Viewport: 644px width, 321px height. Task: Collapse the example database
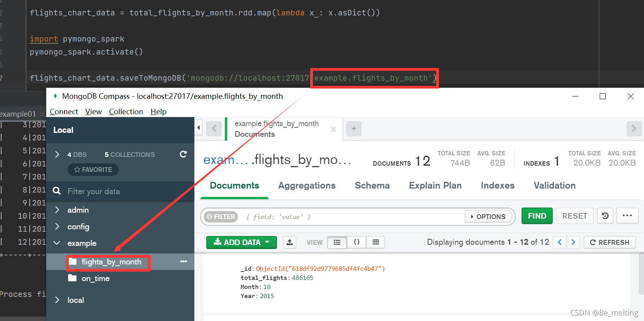(57, 243)
